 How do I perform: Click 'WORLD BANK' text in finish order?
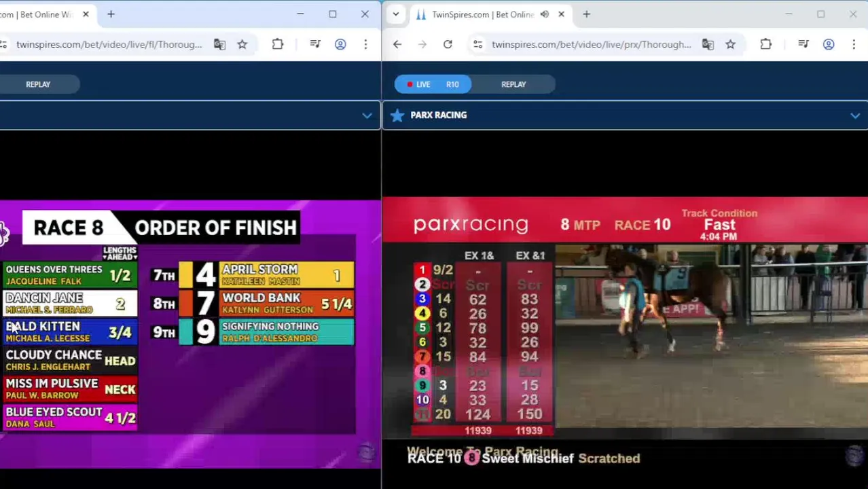coord(261,298)
